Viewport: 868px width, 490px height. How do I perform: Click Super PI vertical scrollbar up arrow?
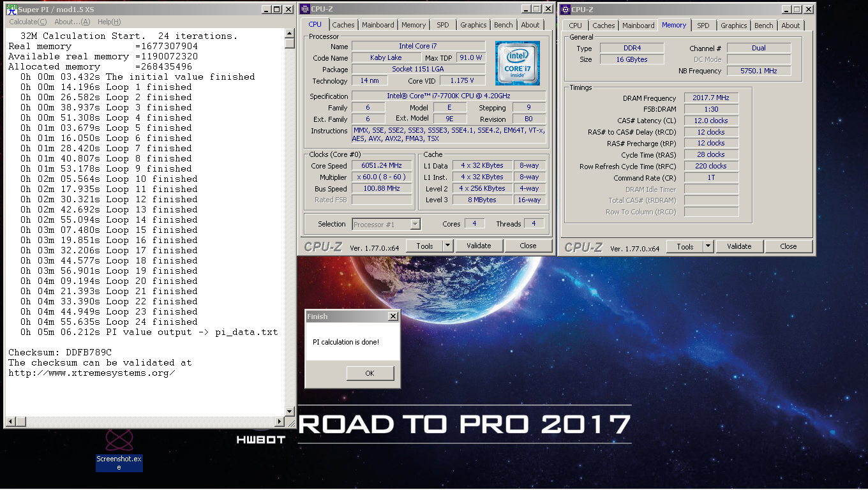point(290,34)
